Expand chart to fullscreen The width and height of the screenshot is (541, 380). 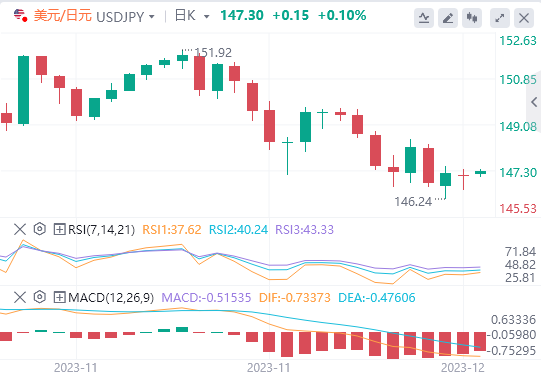(x=500, y=18)
